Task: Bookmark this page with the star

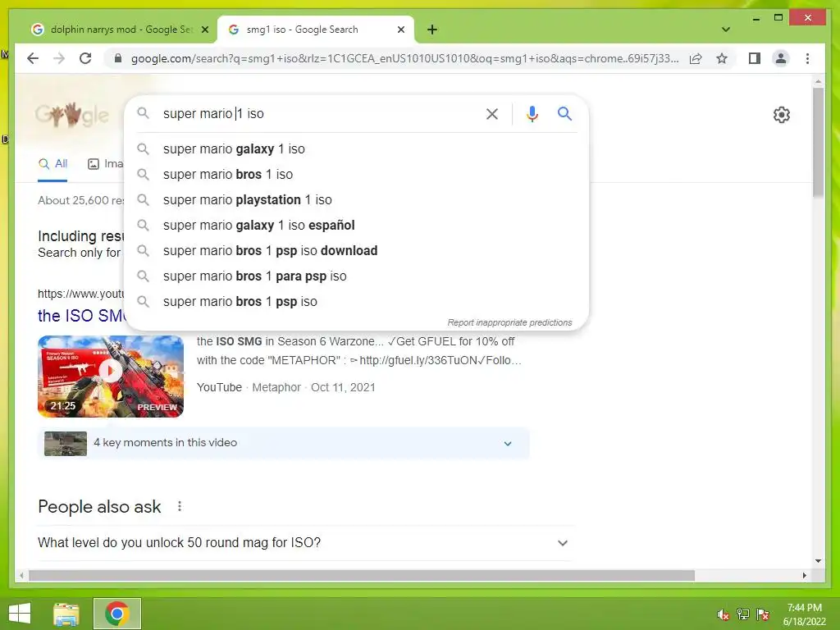Action: point(722,58)
